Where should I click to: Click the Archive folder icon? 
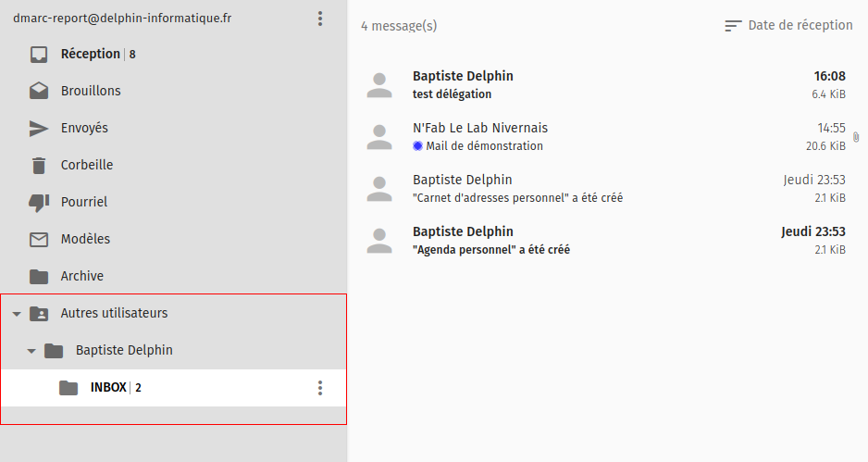[x=39, y=277]
